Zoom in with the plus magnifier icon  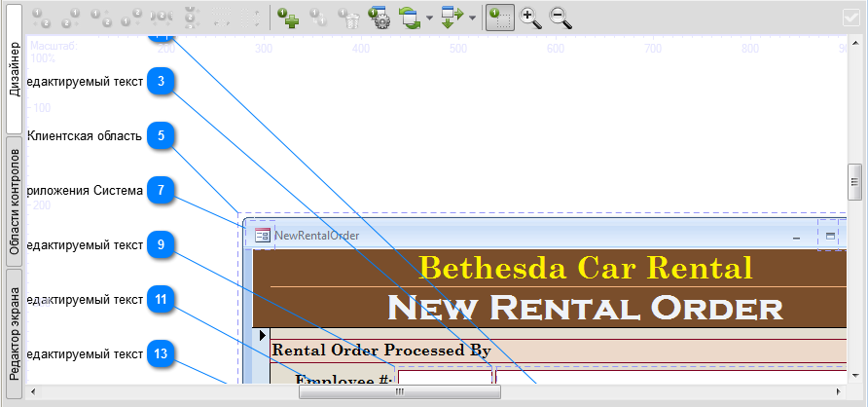[x=531, y=18]
